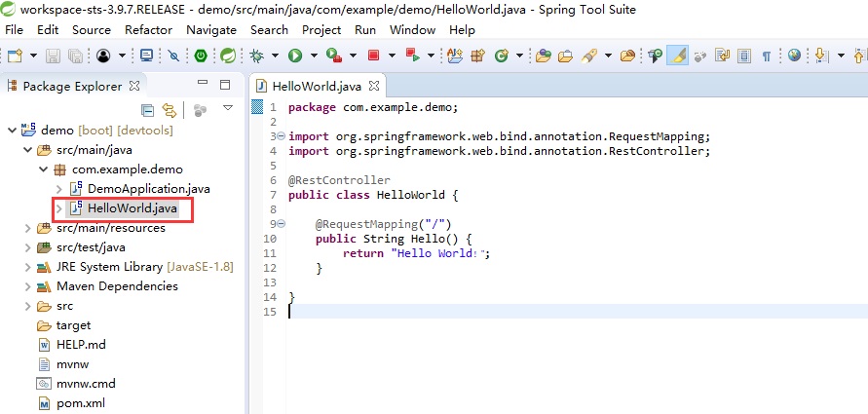
Task: Select DemoApplication.java in the tree
Action: coord(148,189)
